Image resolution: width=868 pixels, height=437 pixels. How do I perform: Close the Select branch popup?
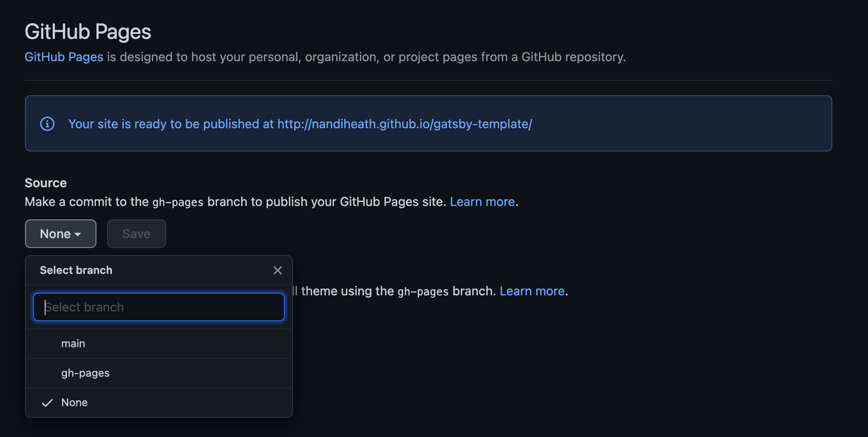click(x=277, y=270)
